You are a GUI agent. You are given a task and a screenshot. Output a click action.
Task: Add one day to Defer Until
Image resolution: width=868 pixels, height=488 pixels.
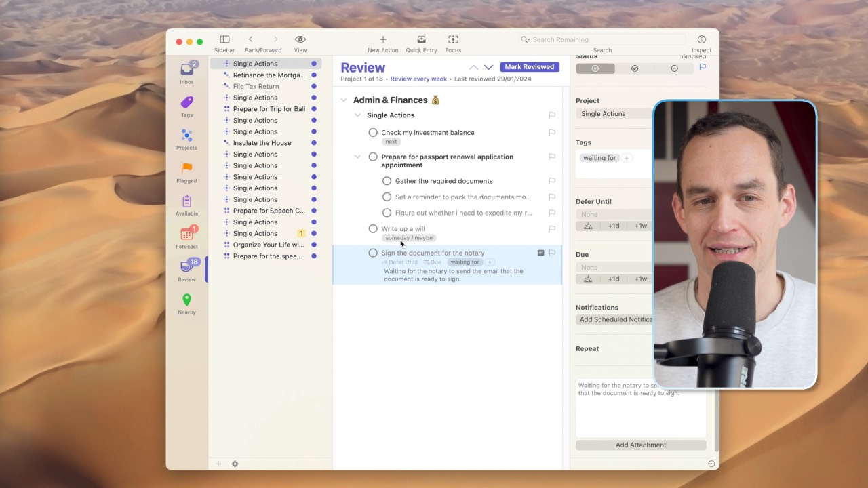[x=614, y=226]
